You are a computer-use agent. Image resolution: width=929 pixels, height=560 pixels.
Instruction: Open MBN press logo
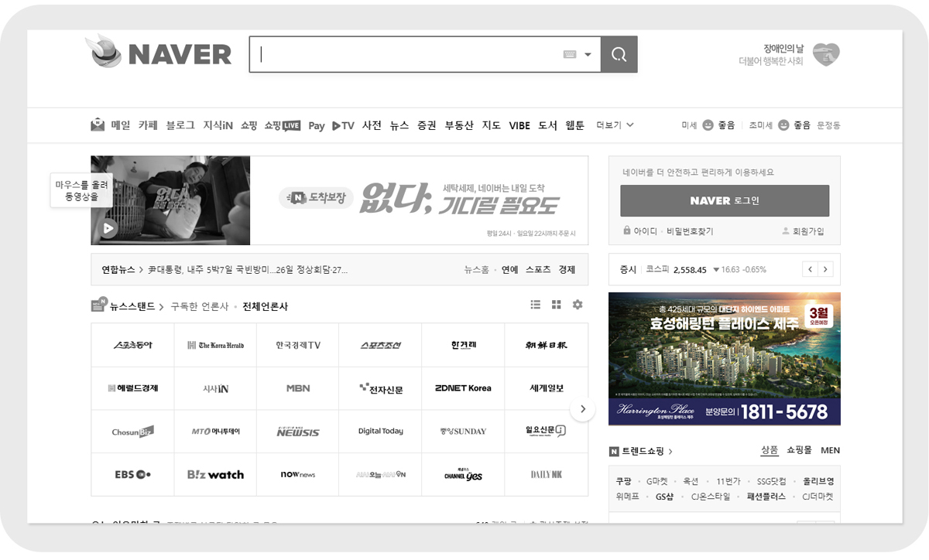click(298, 388)
